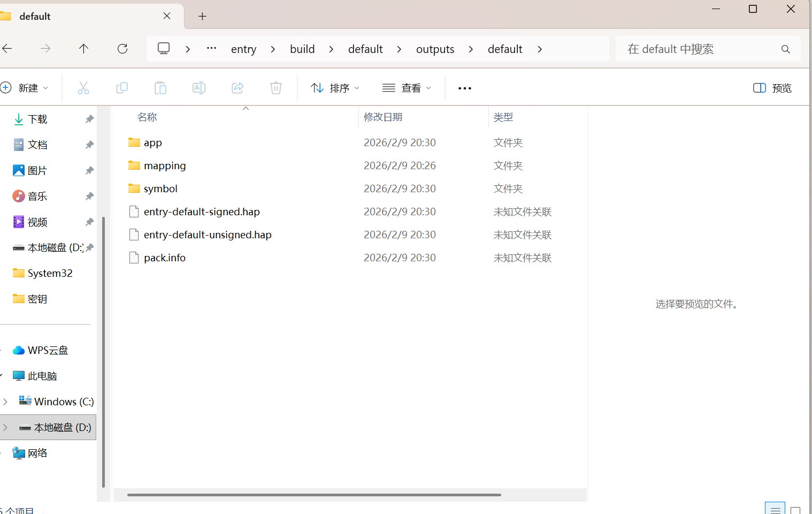
Task: Click the Paste clipboard icon
Action: pyautogui.click(x=160, y=88)
